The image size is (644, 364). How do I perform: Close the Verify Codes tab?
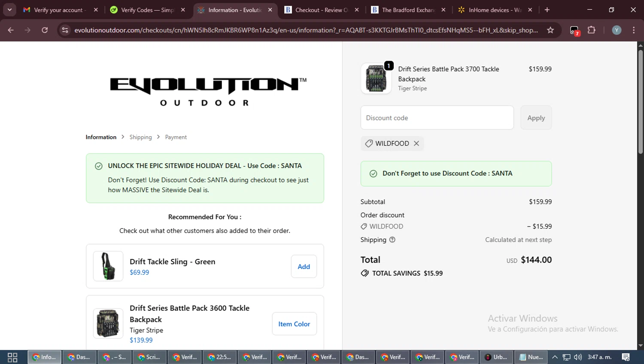coord(183,10)
